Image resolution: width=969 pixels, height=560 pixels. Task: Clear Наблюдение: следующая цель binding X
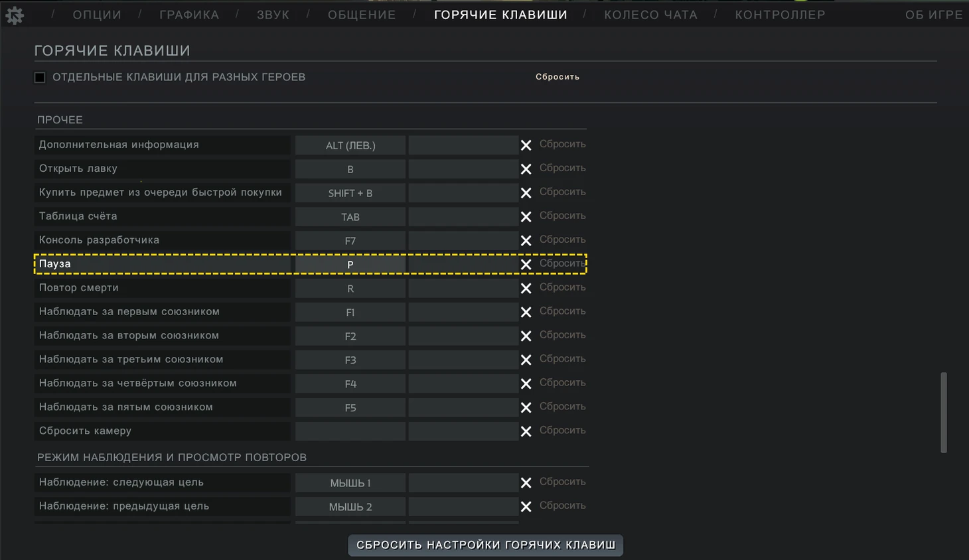[x=526, y=483]
